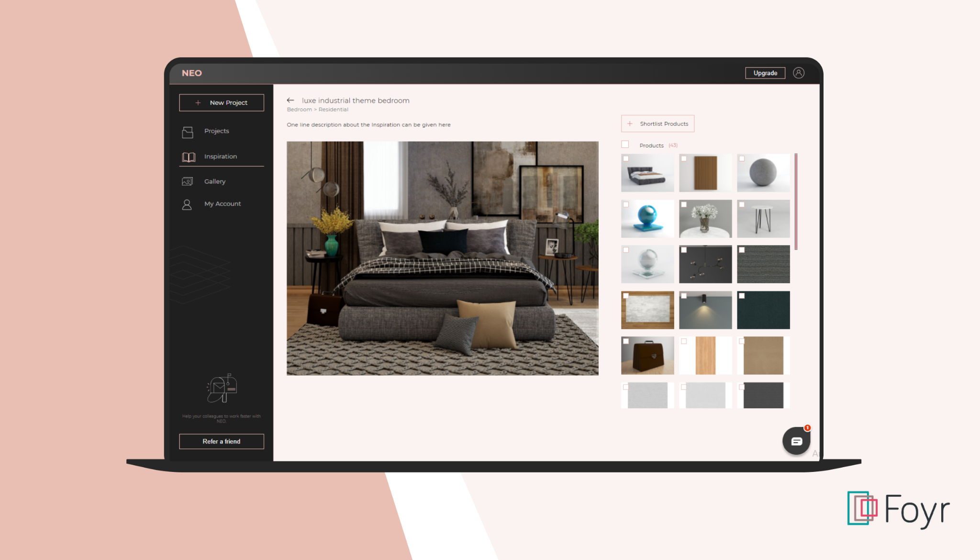The width and height of the screenshot is (980, 560).
Task: Select the fluffy white rug thumbnail
Action: pos(646,310)
